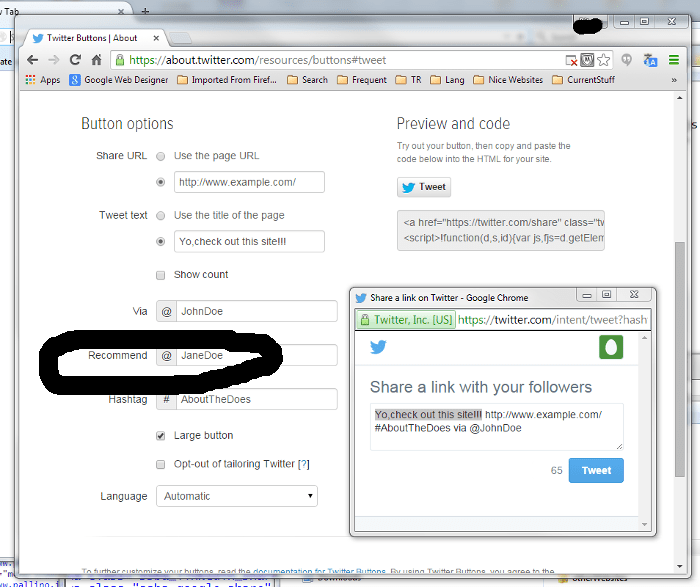
Task: Click the browser forward arrow
Action: point(54,60)
